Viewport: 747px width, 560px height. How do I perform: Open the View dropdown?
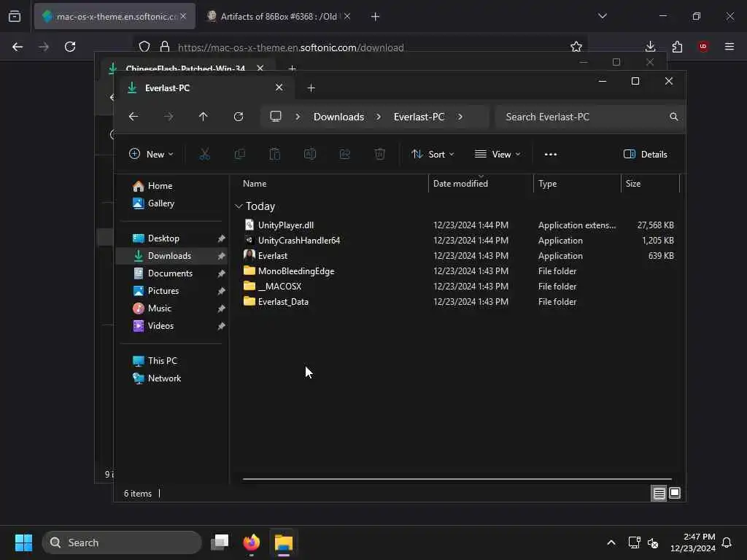498,155
